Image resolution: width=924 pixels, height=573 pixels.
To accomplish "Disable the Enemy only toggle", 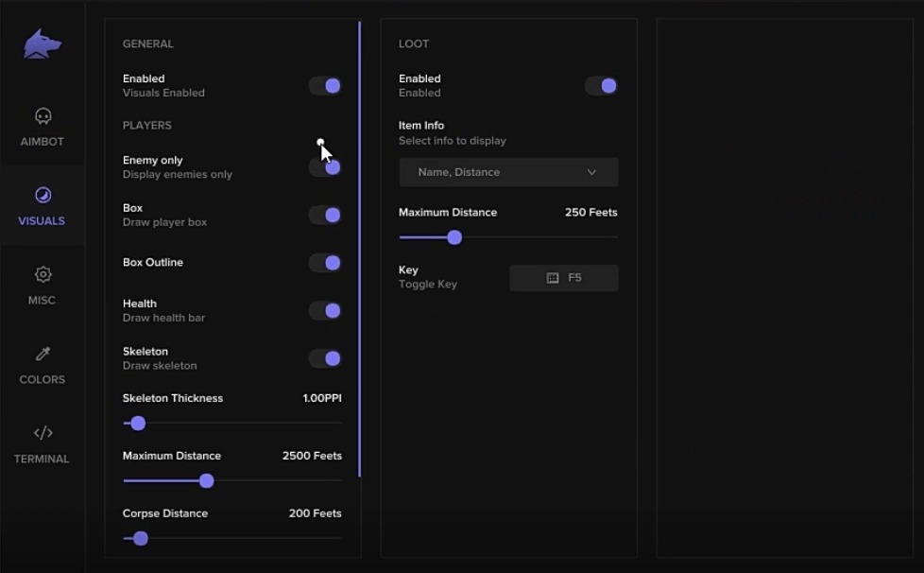I will click(x=325, y=167).
